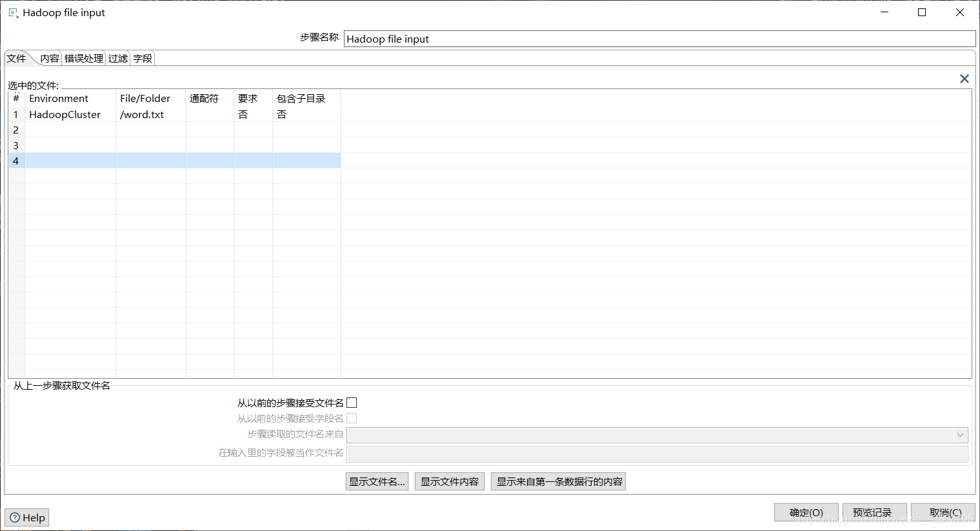Click the 否 value under 包含子目录
The width and height of the screenshot is (980, 531).
point(282,114)
